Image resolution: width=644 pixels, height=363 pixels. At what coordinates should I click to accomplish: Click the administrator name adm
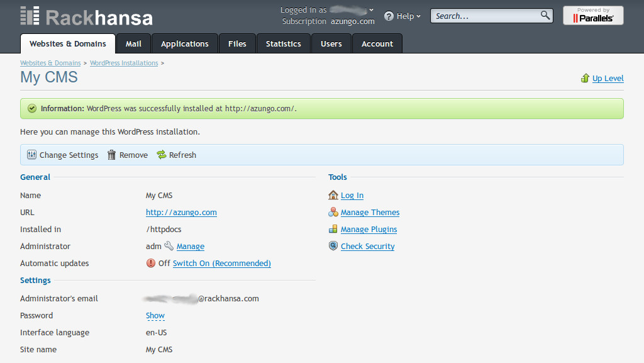point(153,247)
